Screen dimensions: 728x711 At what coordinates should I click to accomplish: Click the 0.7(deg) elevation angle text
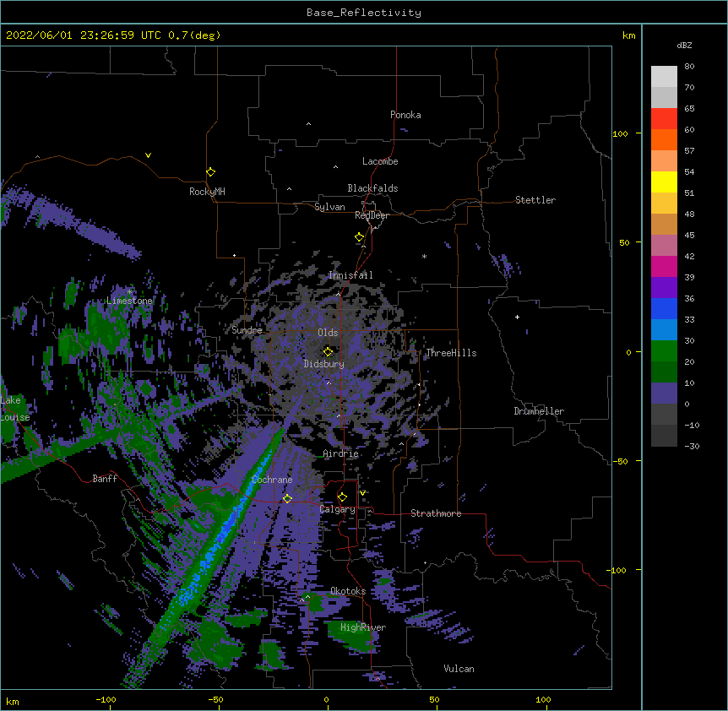194,35
